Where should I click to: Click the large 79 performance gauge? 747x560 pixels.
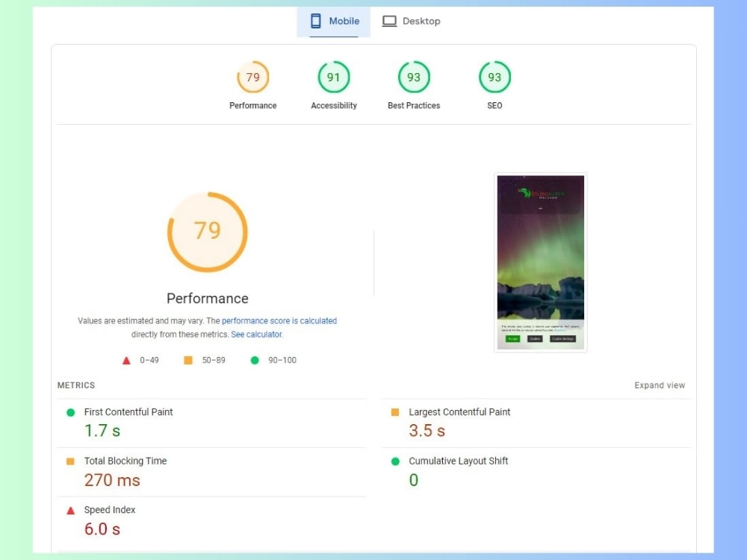(207, 232)
